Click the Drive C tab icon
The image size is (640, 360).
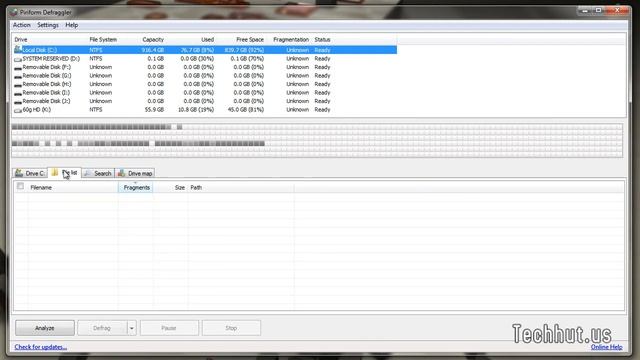pyautogui.click(x=19, y=173)
